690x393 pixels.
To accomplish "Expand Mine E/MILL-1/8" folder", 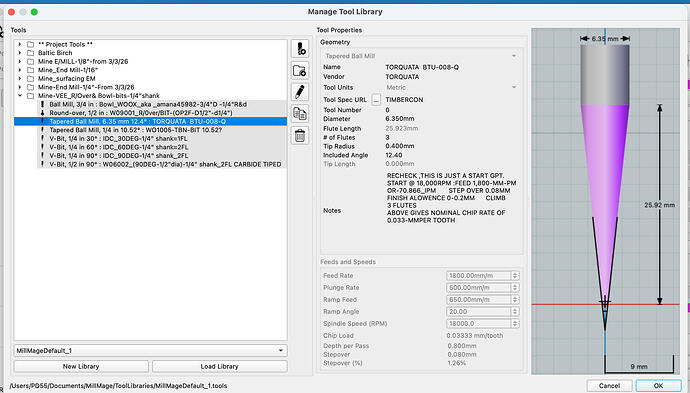I will point(19,62).
